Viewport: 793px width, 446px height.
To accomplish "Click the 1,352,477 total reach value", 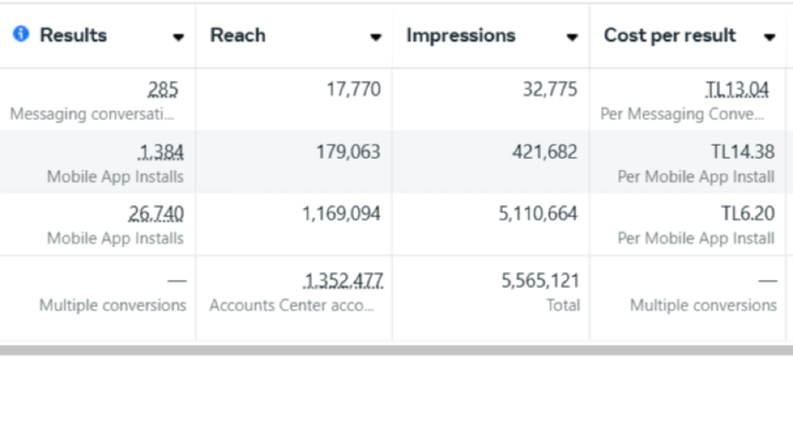I will pyautogui.click(x=343, y=281).
